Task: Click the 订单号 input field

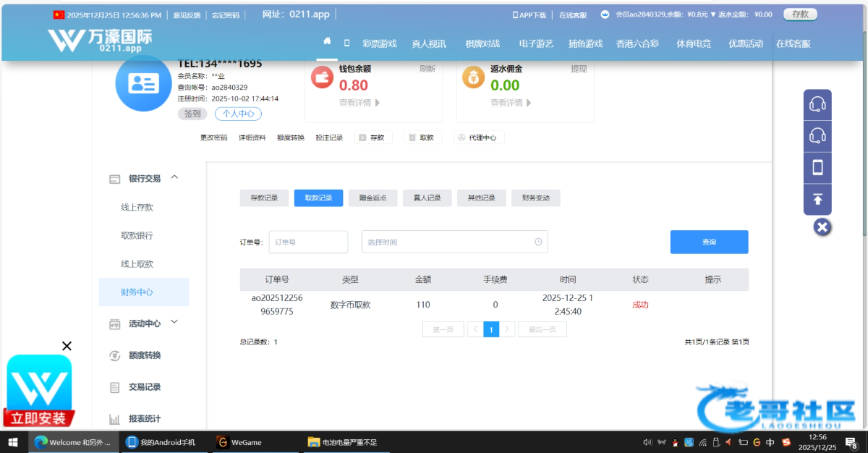Action: (308, 242)
